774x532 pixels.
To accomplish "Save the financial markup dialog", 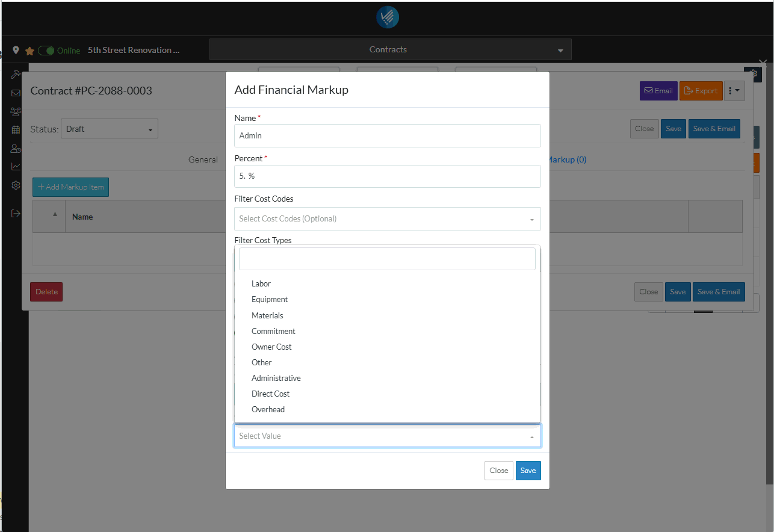I will coord(528,471).
